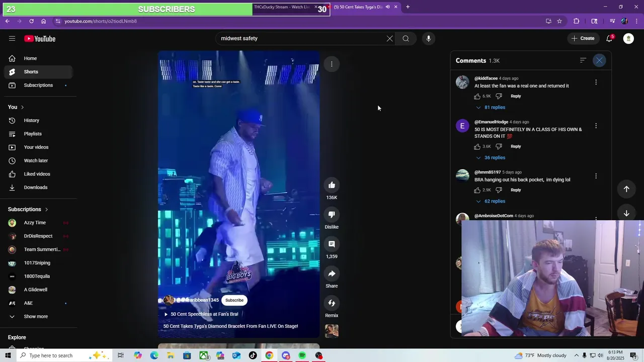Open History in sidebar
The height and width of the screenshot is (362, 644).
click(x=38, y=121)
